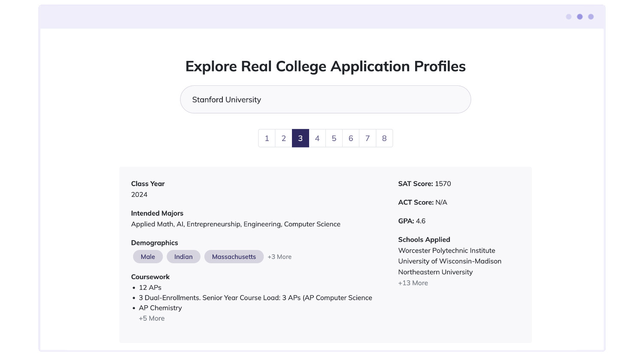Click the first dot in the window header
Image resolution: width=644 pixels, height=358 pixels.
(568, 17)
